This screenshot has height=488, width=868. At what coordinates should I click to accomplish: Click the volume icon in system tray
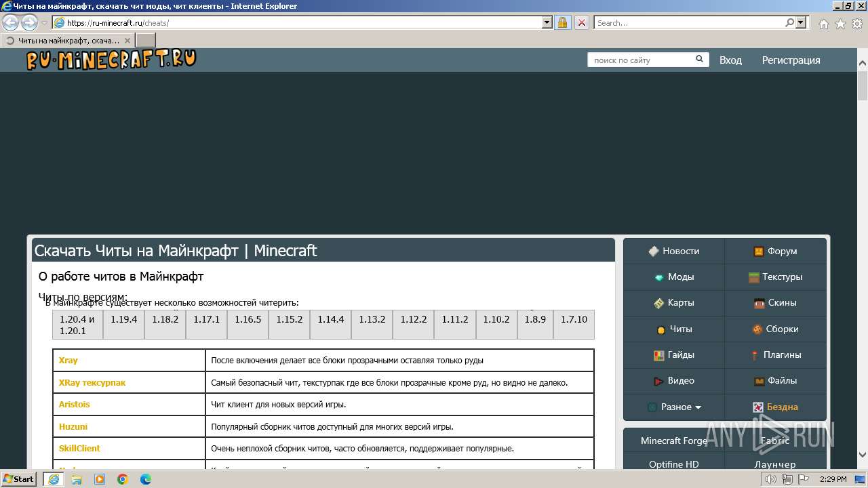point(771,479)
